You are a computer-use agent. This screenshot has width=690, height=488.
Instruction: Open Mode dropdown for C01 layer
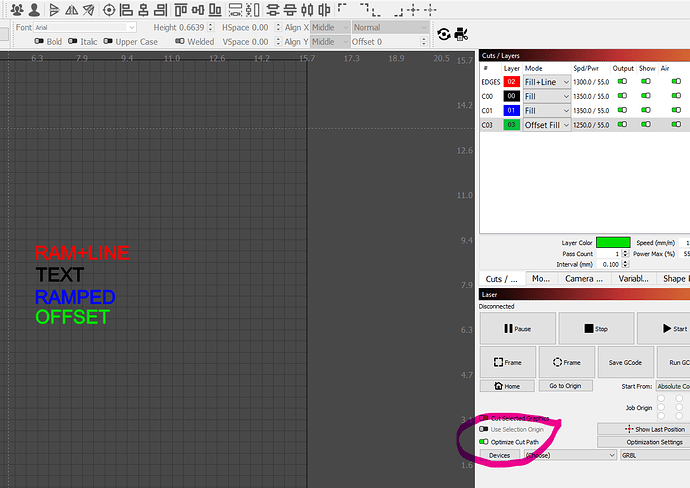coord(547,110)
